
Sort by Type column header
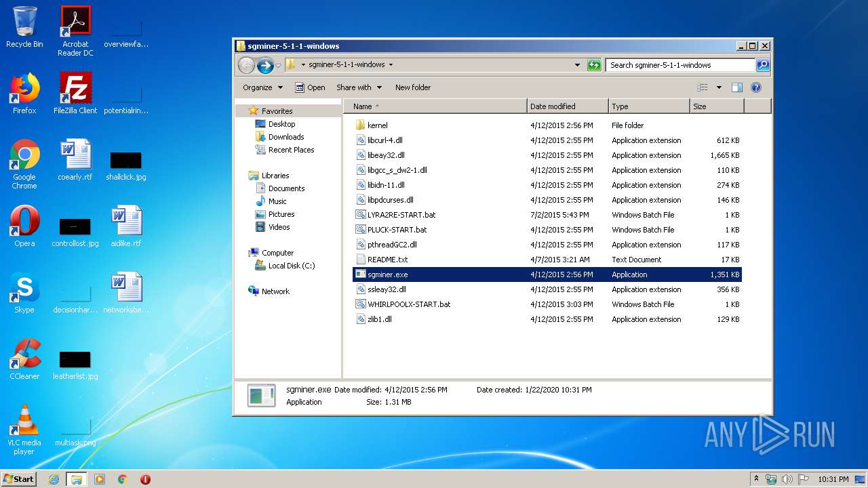649,106
